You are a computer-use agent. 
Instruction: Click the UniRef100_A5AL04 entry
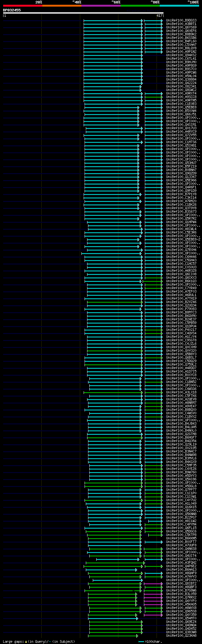(181, 76)
